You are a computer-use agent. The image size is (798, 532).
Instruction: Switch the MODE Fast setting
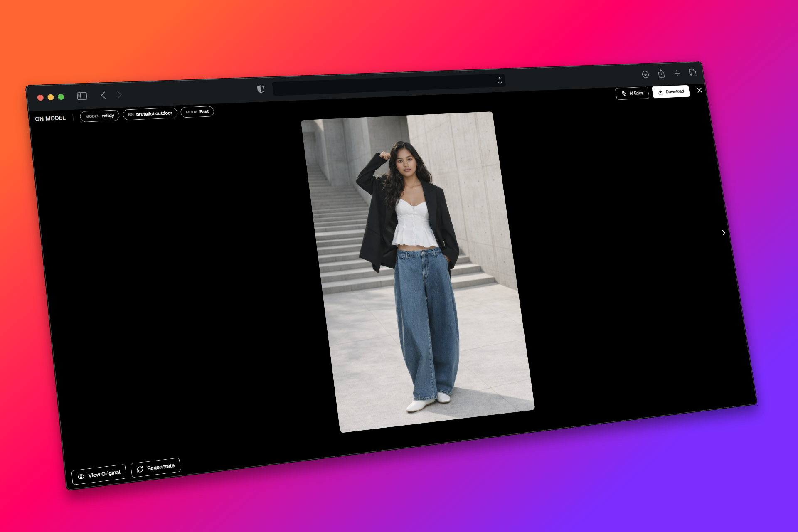tap(197, 112)
